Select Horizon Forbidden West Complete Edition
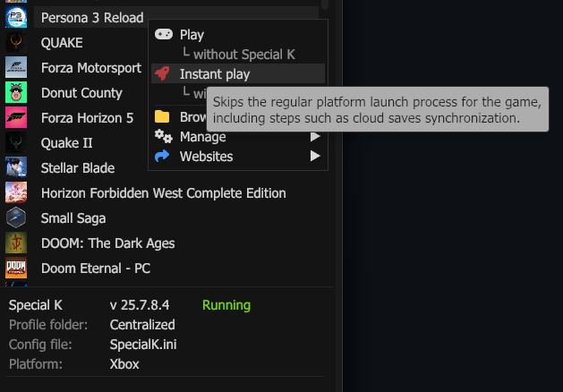This screenshot has width=563, height=392. (x=163, y=192)
